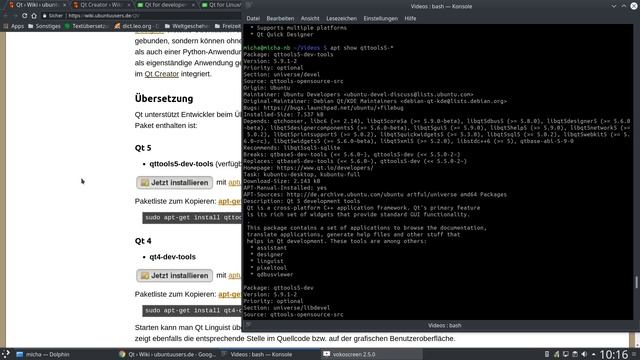This screenshot has height=360, width=640.
Task: Open the Weltgeschehen bookmark folder
Action: click(x=186, y=26)
